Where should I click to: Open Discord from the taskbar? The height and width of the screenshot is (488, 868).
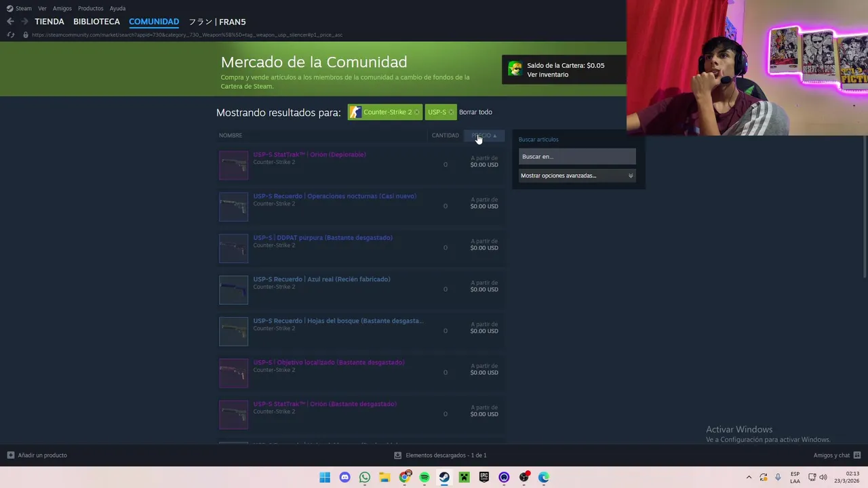click(344, 477)
